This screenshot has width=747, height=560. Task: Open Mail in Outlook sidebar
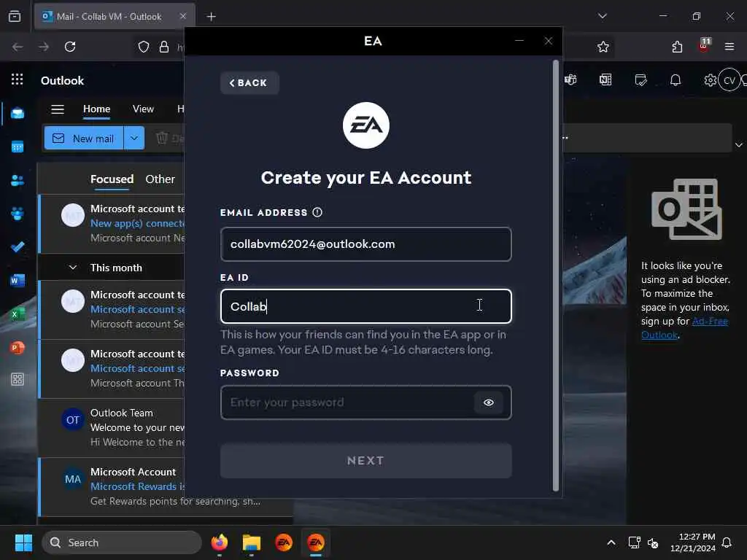[x=18, y=113]
